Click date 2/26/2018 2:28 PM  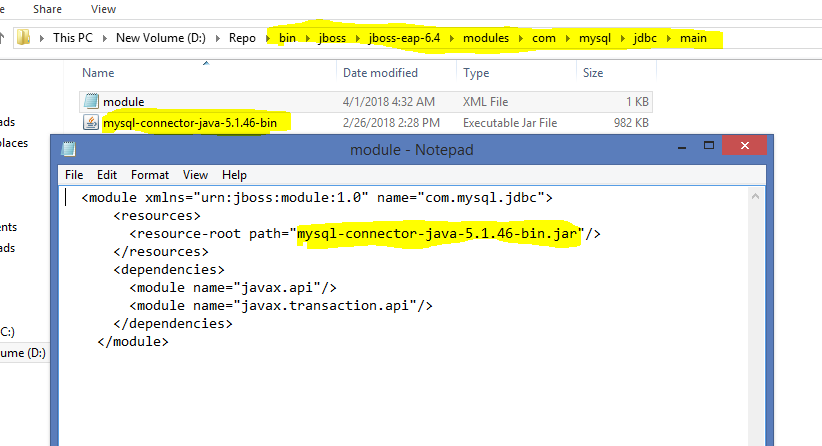pyautogui.click(x=391, y=123)
